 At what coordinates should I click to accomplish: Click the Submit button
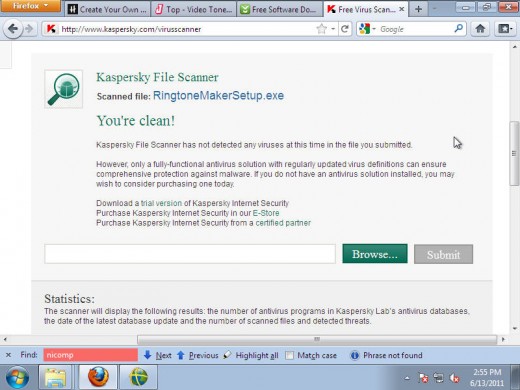point(443,254)
